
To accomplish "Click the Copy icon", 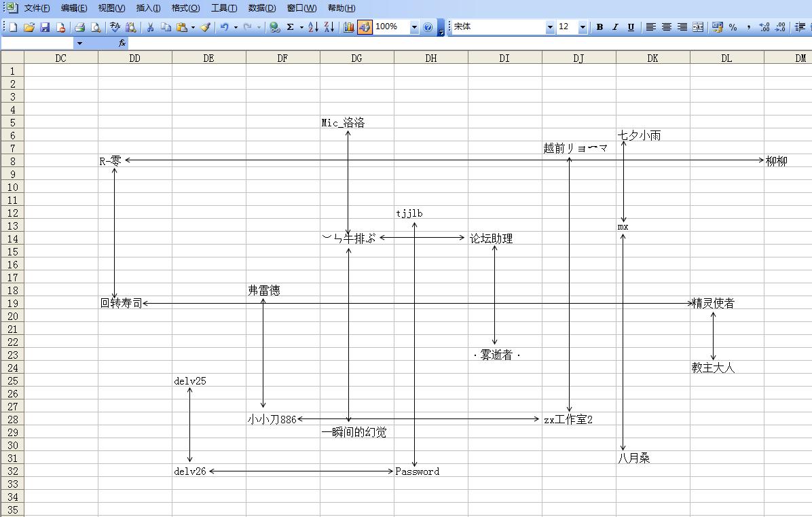I will click(166, 27).
